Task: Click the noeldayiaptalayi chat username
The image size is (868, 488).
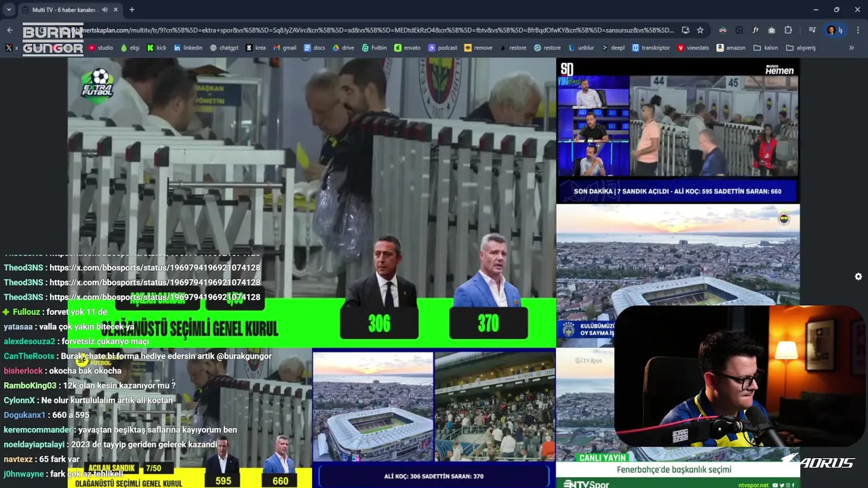Action: pyautogui.click(x=34, y=445)
